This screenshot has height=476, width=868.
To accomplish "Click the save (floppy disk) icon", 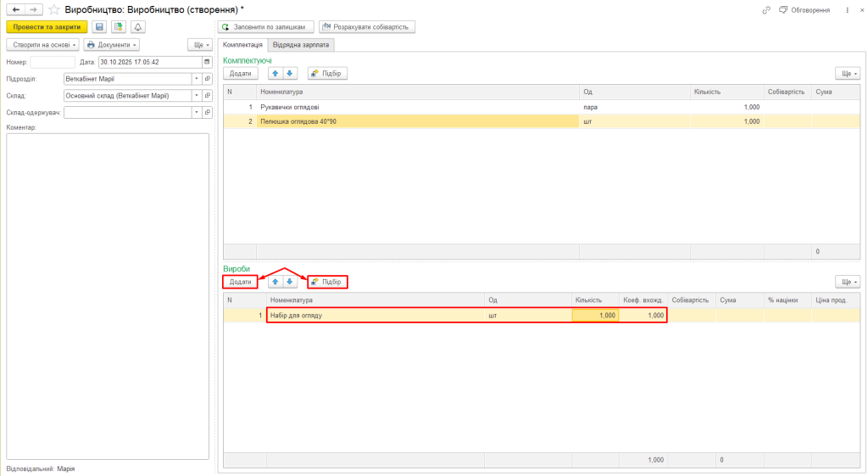I will point(100,27).
